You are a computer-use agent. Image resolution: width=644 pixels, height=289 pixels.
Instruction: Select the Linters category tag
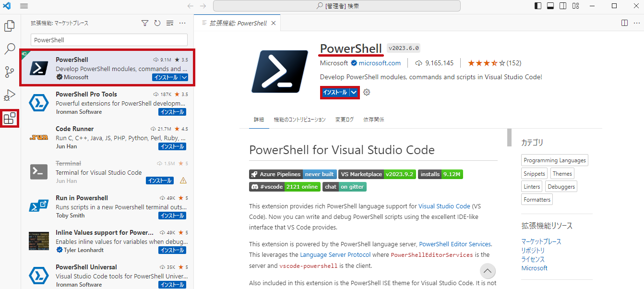coord(532,187)
